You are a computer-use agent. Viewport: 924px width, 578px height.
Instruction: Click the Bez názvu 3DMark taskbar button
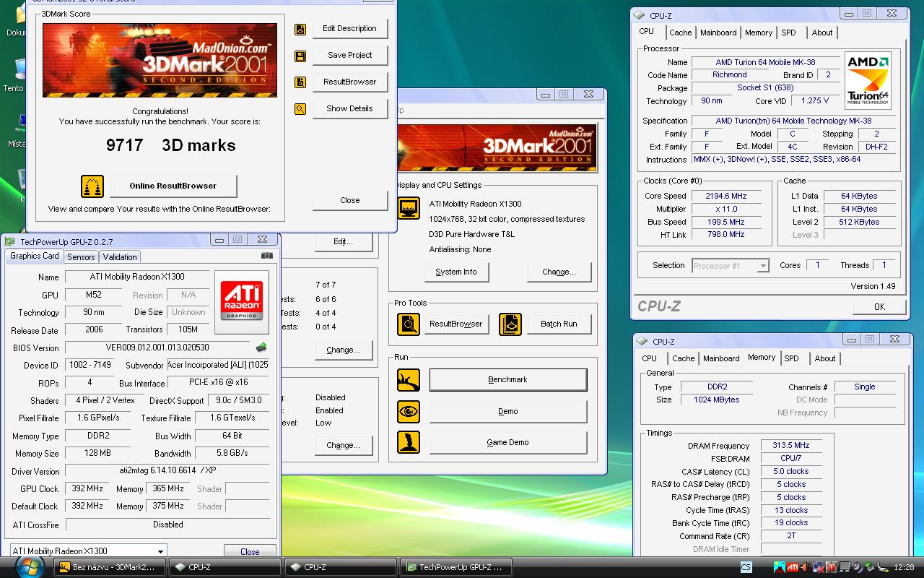pyautogui.click(x=110, y=567)
